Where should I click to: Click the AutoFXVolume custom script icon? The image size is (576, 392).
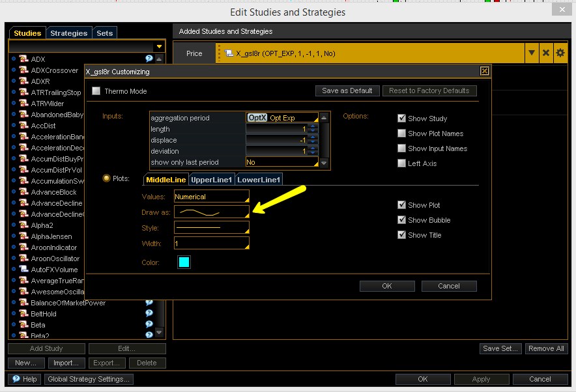tap(24, 269)
